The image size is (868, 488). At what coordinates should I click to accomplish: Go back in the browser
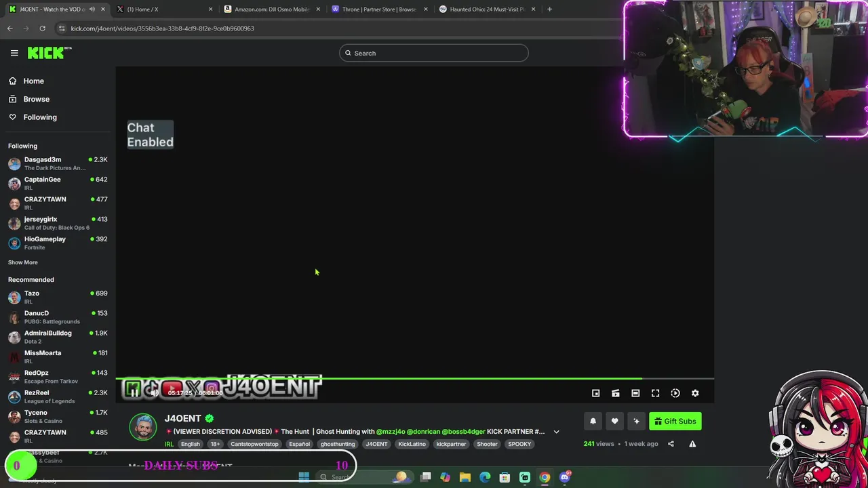click(x=10, y=28)
